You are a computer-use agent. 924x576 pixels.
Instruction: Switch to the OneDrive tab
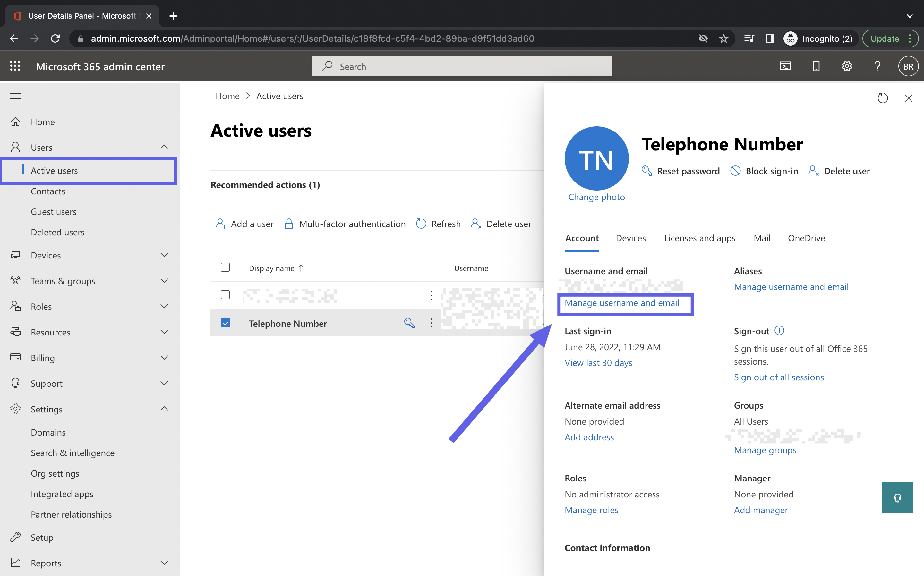pos(806,238)
